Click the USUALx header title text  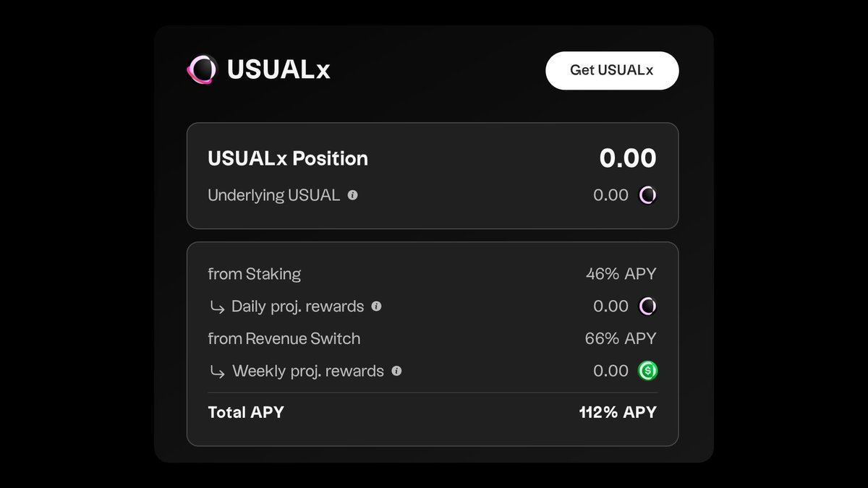coord(278,70)
